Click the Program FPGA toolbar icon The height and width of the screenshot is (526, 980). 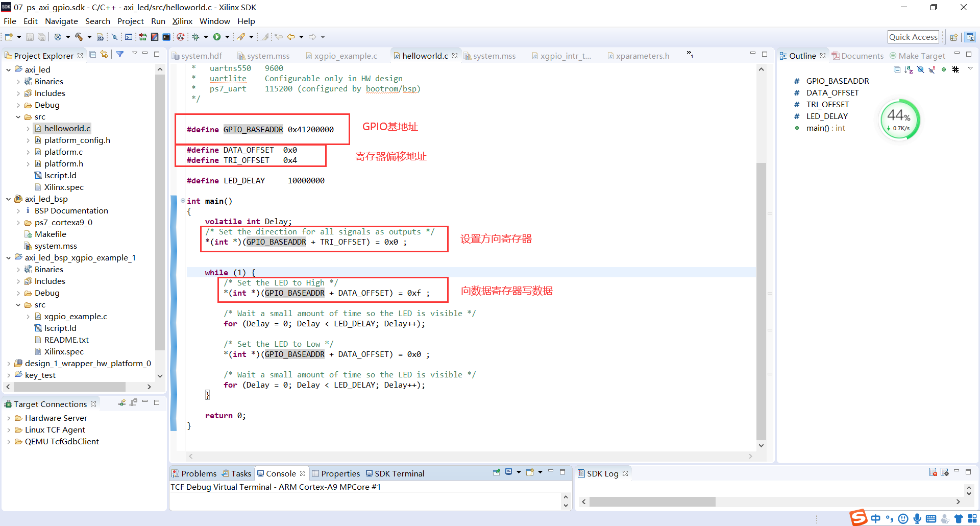(143, 37)
